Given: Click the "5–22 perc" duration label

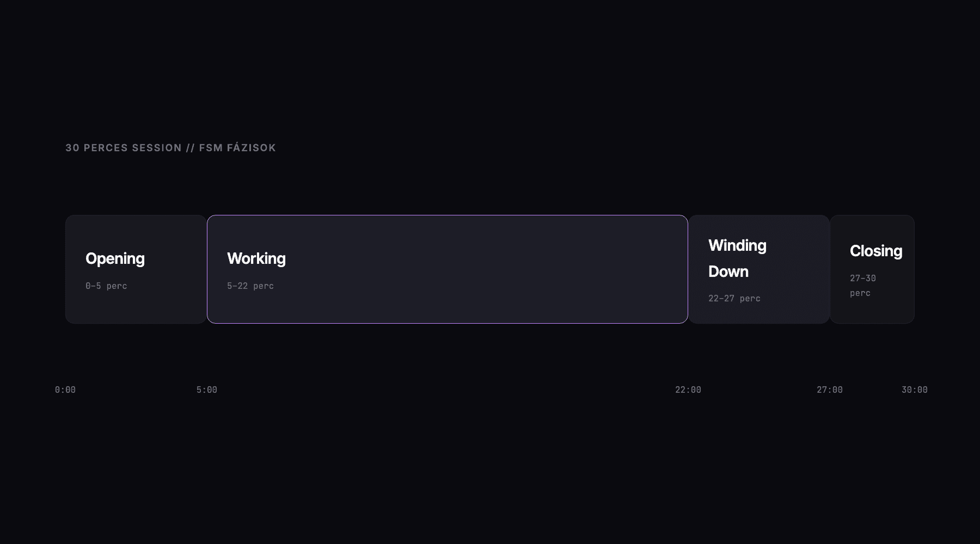Looking at the screenshot, I should point(250,286).
